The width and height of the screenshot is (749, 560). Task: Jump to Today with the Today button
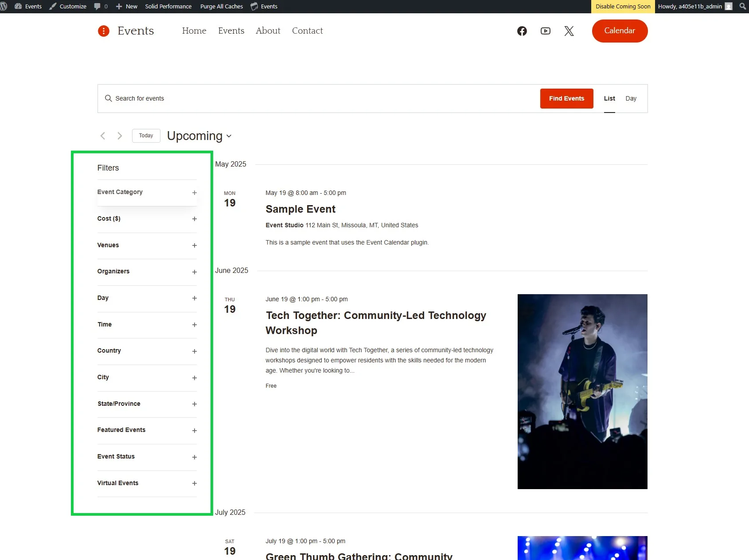tap(146, 136)
